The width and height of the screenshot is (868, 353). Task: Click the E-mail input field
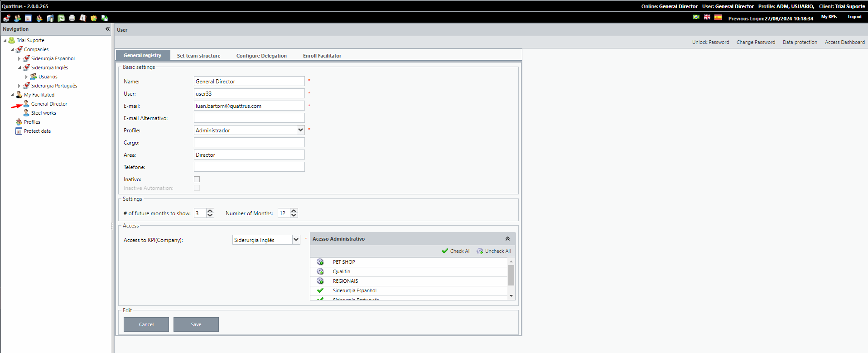[249, 106]
